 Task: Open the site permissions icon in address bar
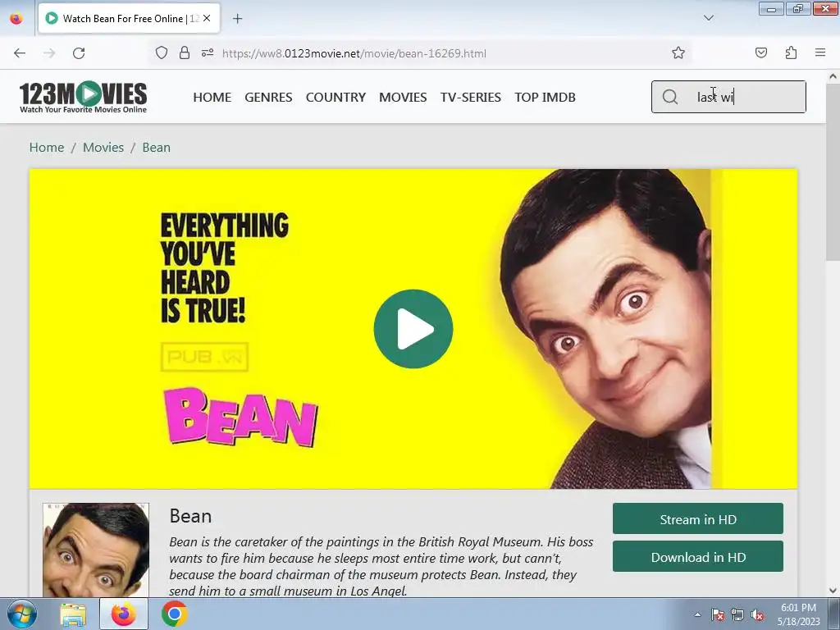pos(208,53)
